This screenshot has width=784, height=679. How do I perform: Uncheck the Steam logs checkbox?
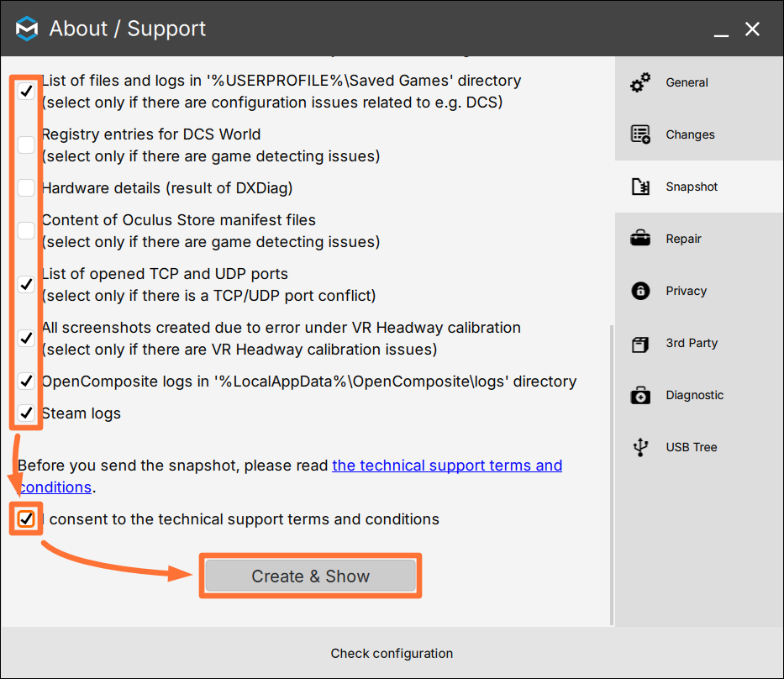click(x=26, y=413)
